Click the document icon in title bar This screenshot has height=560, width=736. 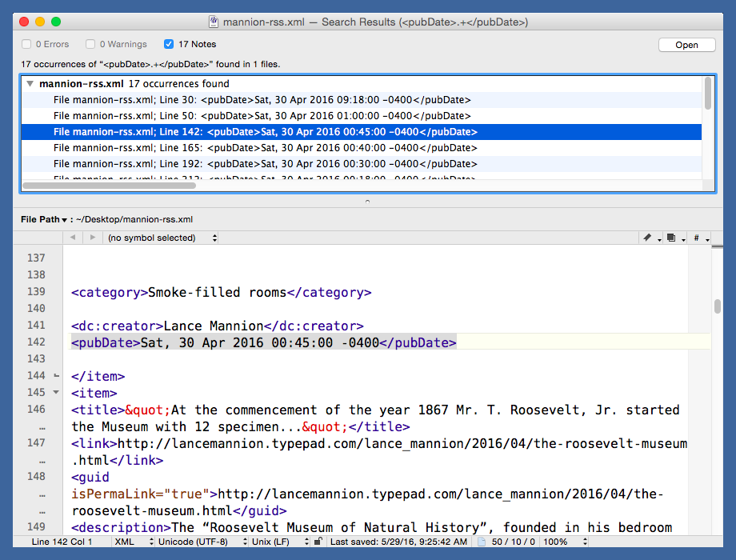(214, 22)
